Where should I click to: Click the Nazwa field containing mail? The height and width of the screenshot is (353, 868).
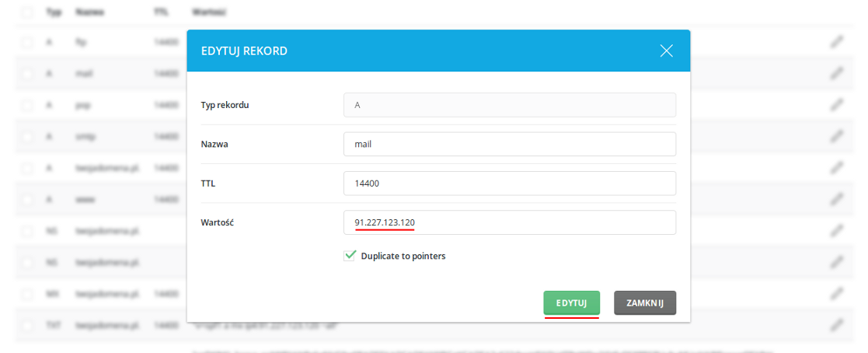(510, 144)
